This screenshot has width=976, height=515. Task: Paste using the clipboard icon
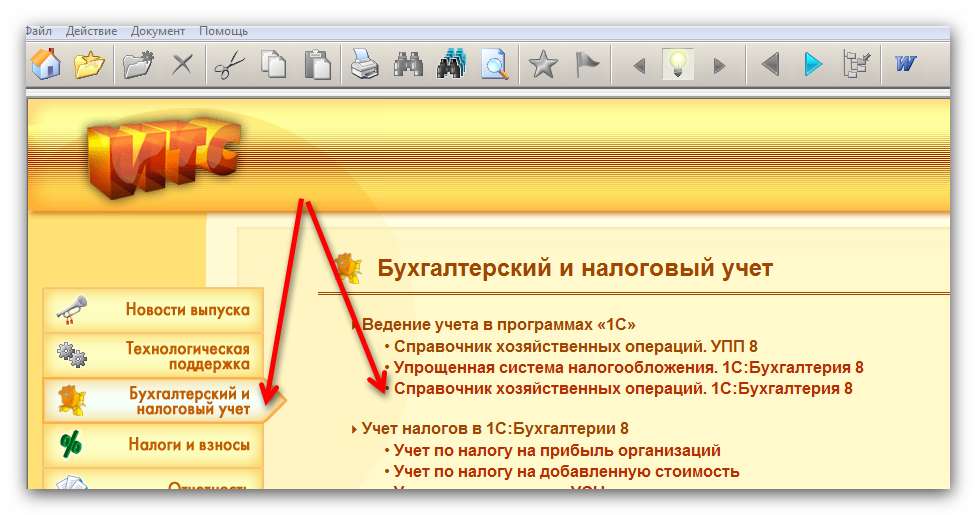pyautogui.click(x=317, y=64)
